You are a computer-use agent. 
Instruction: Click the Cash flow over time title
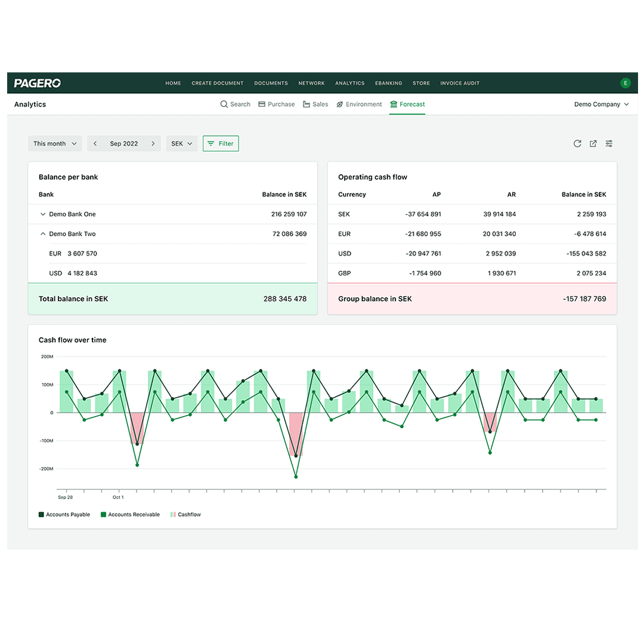click(x=72, y=340)
